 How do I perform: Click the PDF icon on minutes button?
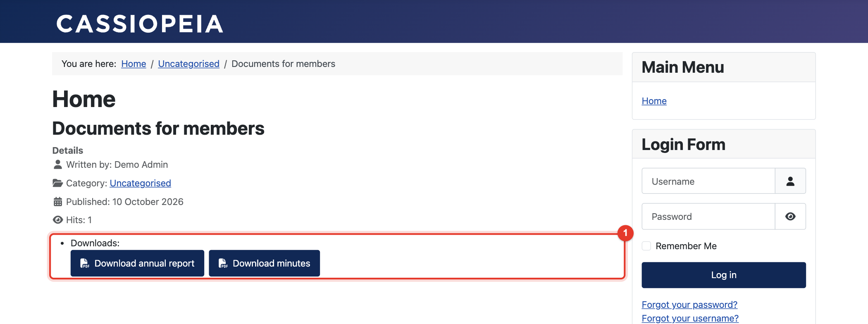click(223, 263)
